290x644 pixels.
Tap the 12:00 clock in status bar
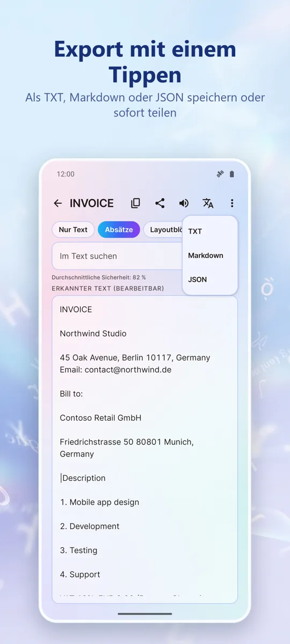pyautogui.click(x=66, y=174)
